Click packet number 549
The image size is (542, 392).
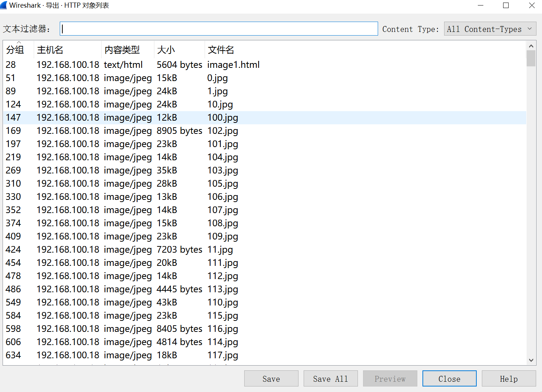13,302
